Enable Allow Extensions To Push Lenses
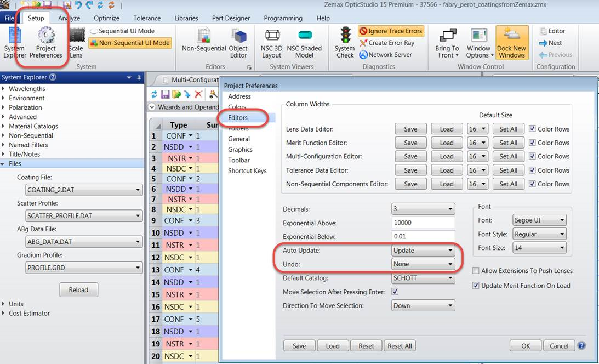The height and width of the screenshot is (364, 599). pyautogui.click(x=476, y=270)
